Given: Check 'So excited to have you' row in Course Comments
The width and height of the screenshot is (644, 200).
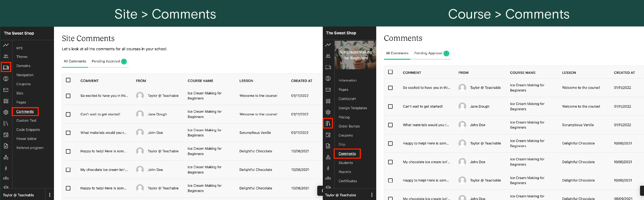Looking at the screenshot, I should [391, 88].
